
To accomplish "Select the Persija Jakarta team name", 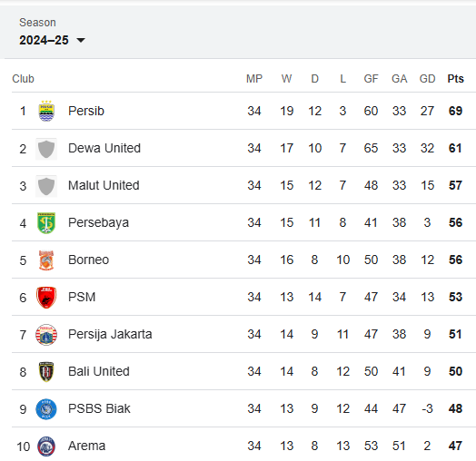I will coord(110,334).
